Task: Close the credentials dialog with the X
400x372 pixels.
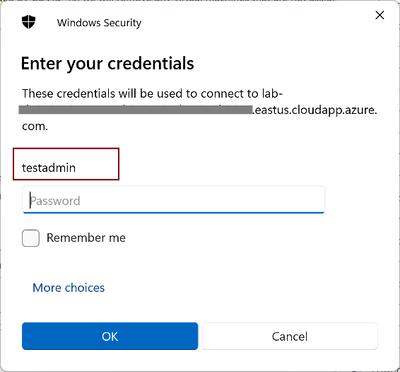Action: (x=380, y=15)
